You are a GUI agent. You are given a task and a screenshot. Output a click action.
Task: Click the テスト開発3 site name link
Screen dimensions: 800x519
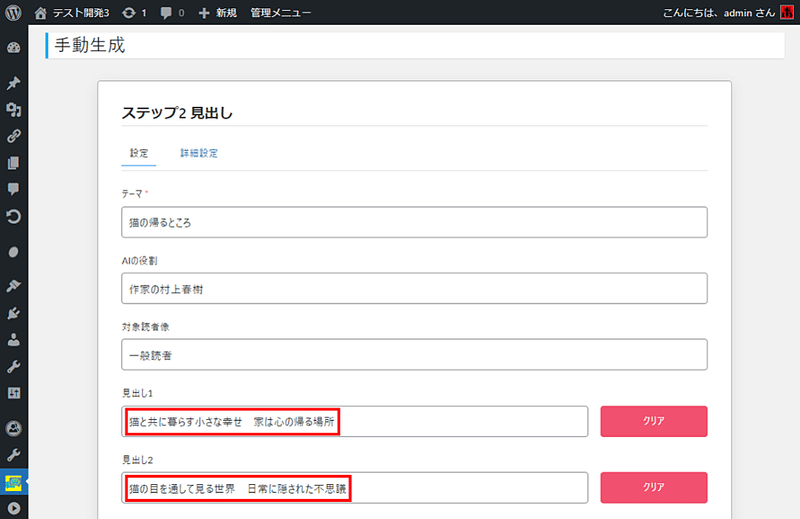[81, 13]
